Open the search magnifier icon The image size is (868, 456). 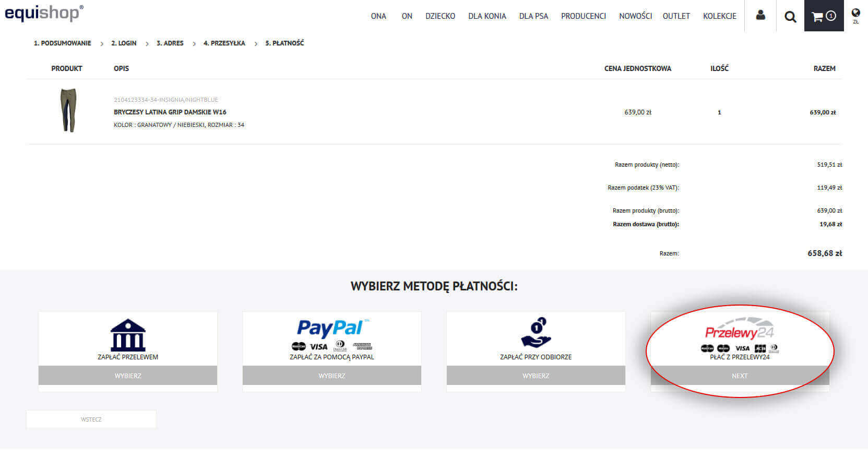point(790,17)
